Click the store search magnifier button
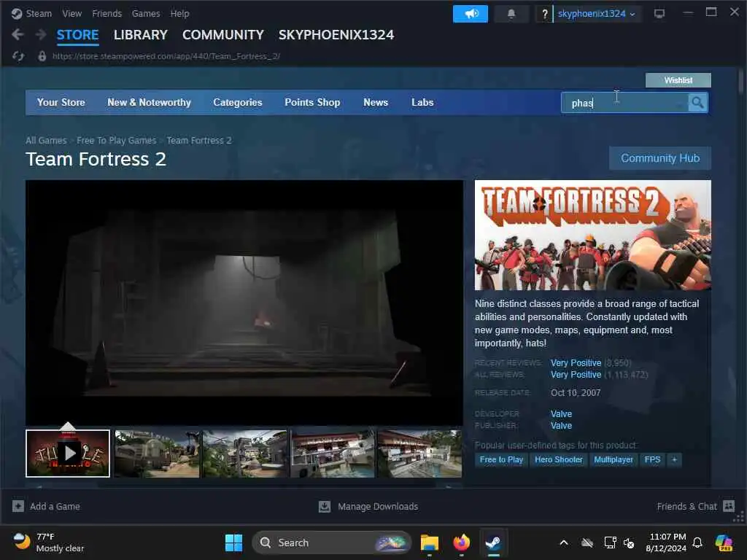The width and height of the screenshot is (747, 560). 697,102
